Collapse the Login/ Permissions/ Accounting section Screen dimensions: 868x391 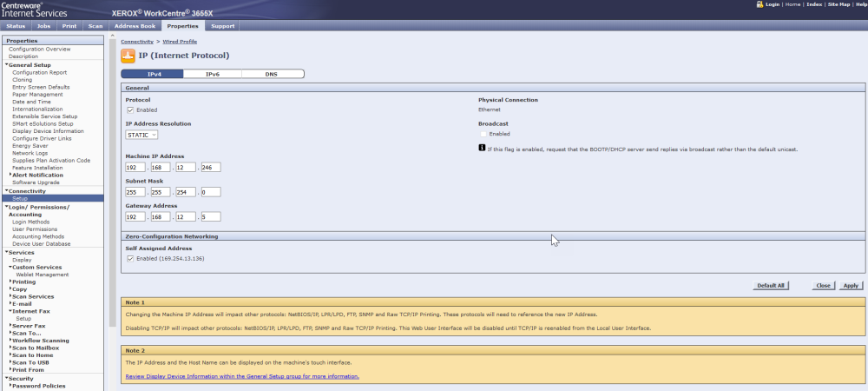[7, 207]
